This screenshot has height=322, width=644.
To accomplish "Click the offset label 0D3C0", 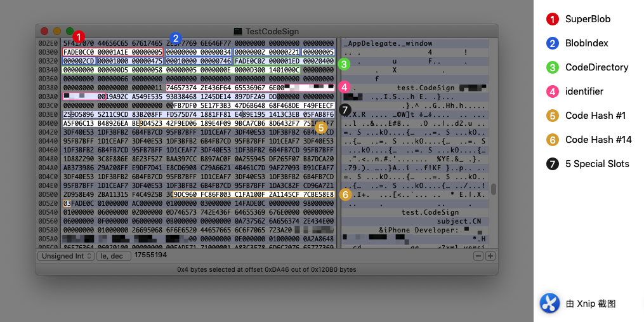I will pyautogui.click(x=48, y=105).
